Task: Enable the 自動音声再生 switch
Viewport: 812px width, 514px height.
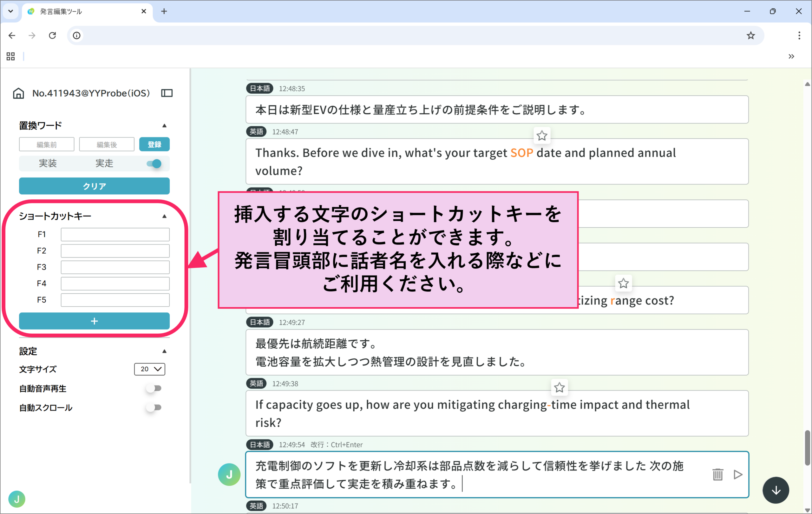Action: (154, 389)
